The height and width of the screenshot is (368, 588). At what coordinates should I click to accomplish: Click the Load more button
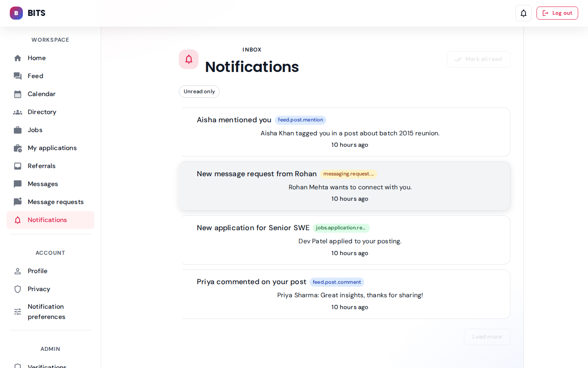click(x=487, y=337)
